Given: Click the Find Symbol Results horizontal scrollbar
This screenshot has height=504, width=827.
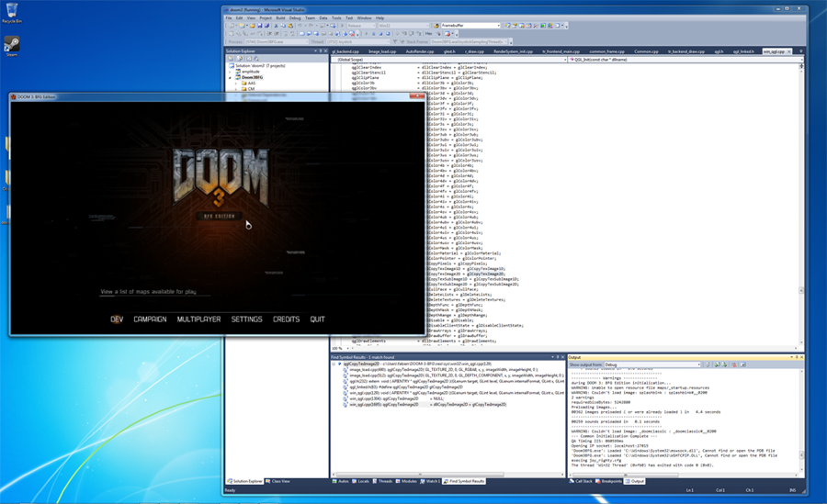Looking at the screenshot, I should coord(447,475).
